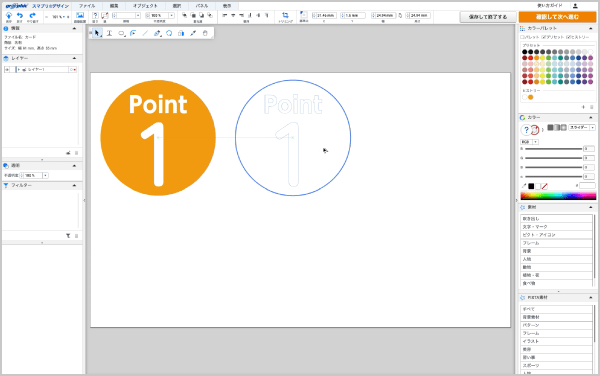This screenshot has height=376, width=600.
Task: Click the Redo arrow icon
Action: point(33,15)
